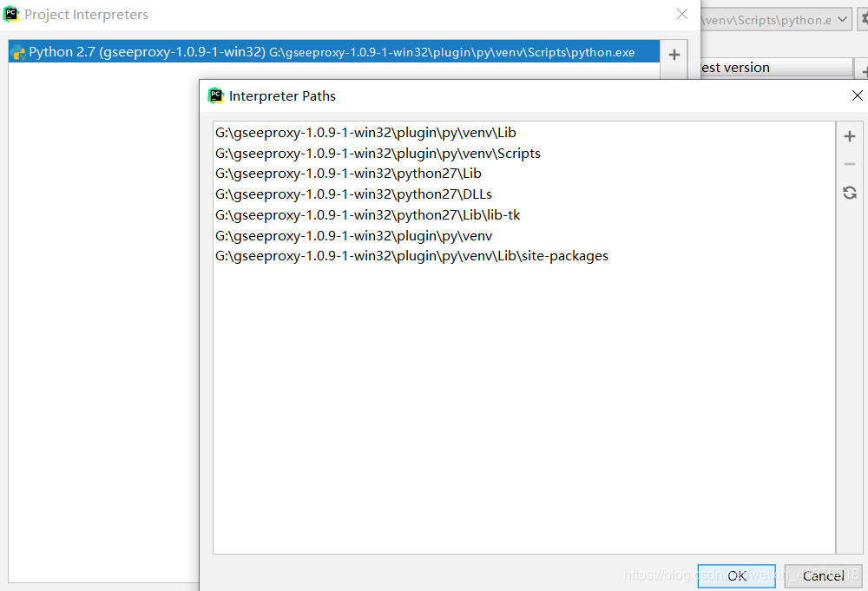Open the interpreter path combo box dropdown arrow
The width and height of the screenshot is (868, 591).
click(x=842, y=19)
